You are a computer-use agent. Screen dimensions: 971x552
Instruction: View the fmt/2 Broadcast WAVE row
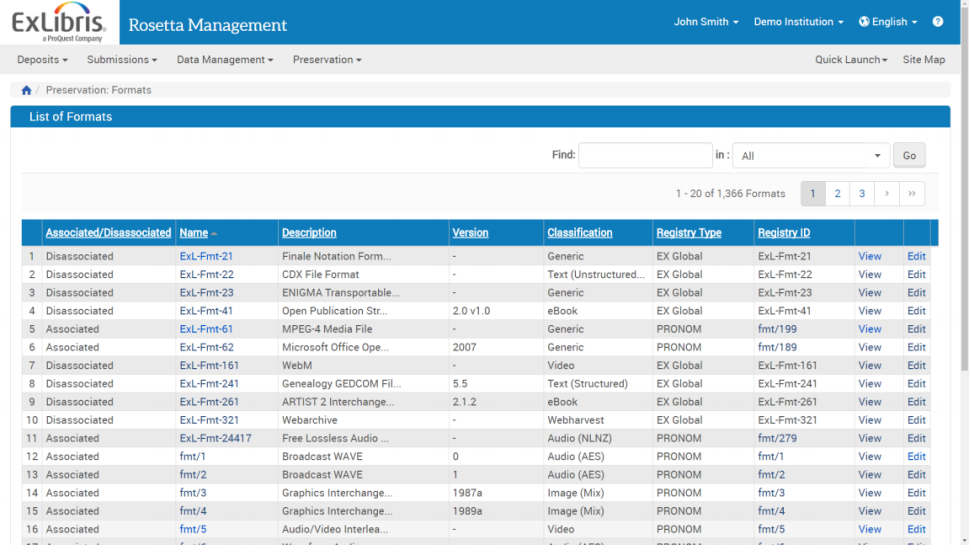[x=869, y=475]
